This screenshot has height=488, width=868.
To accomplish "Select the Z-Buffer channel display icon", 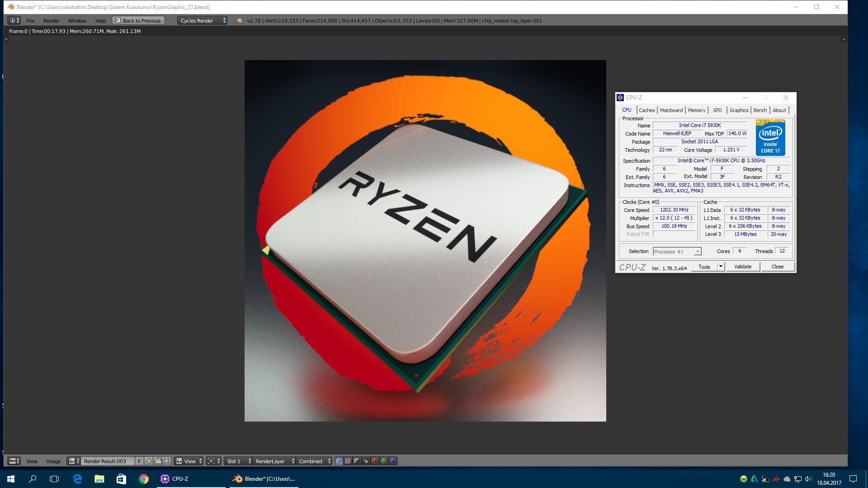I will point(366,461).
